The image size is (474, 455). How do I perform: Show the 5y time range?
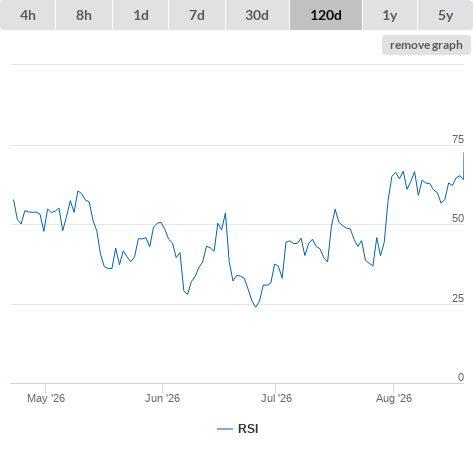(x=445, y=15)
